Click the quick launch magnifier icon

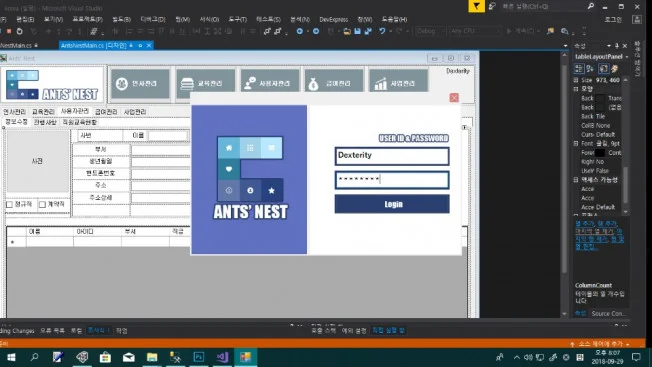(x=590, y=6)
